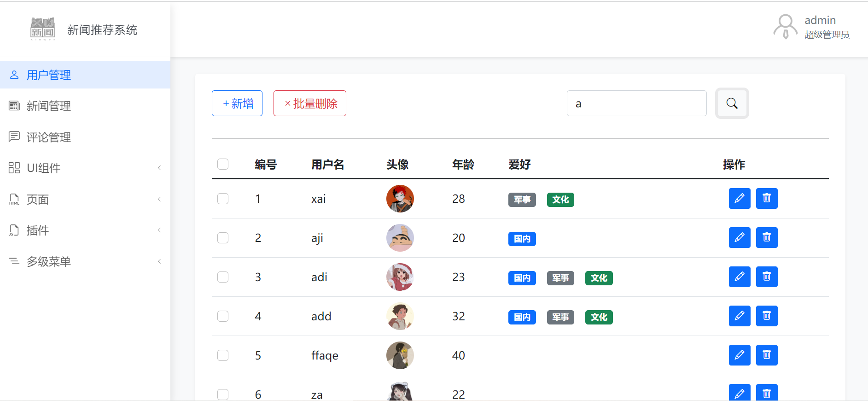Click the 新增 add button
Image resolution: width=868 pixels, height=401 pixels.
click(x=237, y=103)
